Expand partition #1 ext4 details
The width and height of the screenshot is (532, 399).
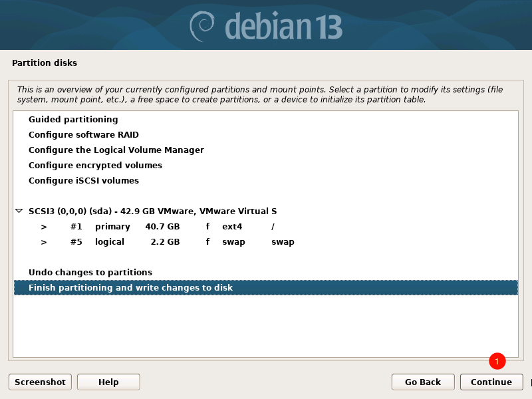43,226
